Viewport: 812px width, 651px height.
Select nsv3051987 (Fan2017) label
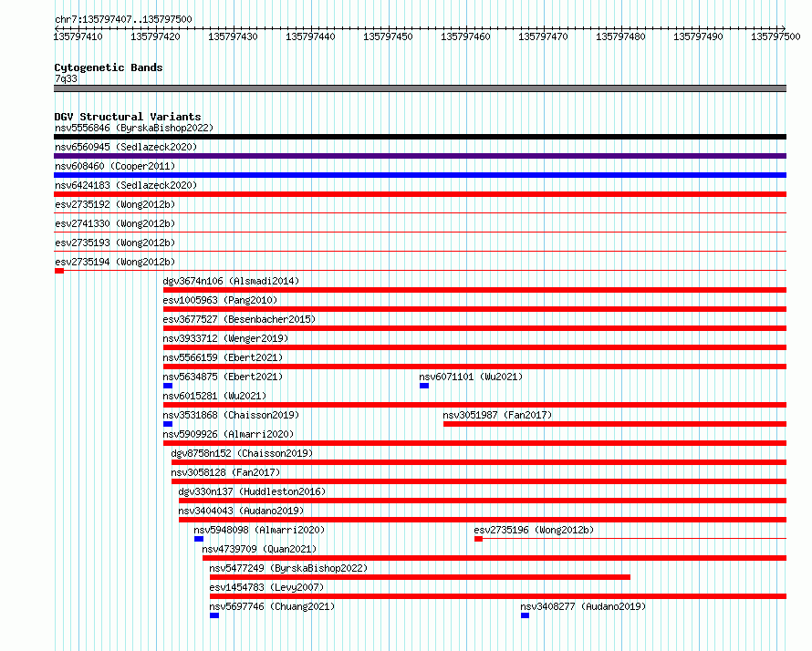(497, 415)
